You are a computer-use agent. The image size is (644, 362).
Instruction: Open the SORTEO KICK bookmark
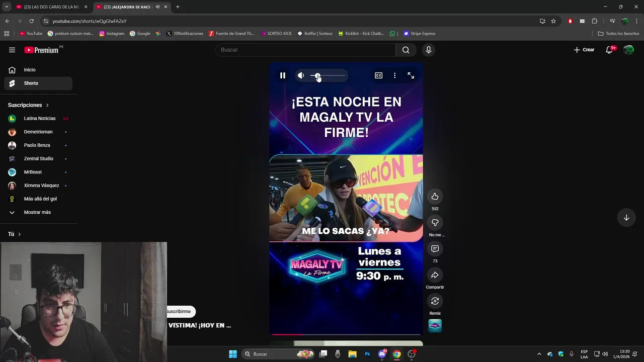pyautogui.click(x=276, y=34)
